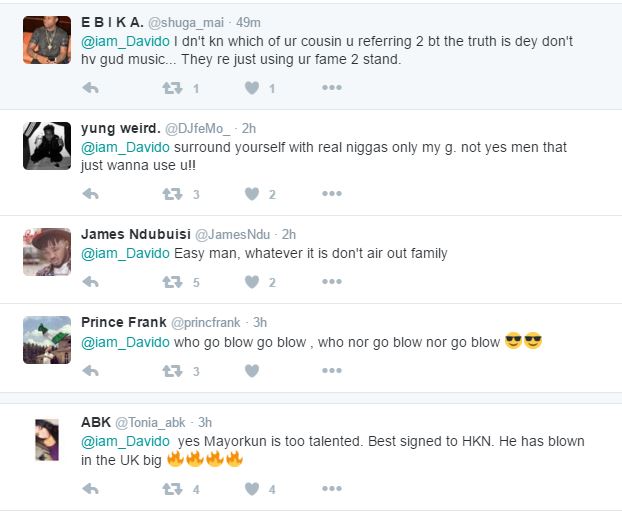Like the tweet from @DJfeMo_
Image resolution: width=622 pixels, height=513 pixels.
pos(251,194)
